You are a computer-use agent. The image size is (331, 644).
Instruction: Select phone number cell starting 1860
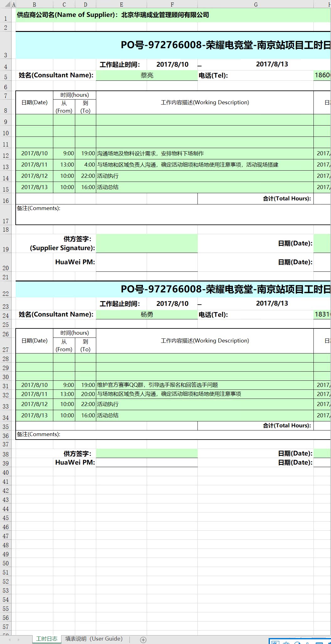tap(322, 75)
